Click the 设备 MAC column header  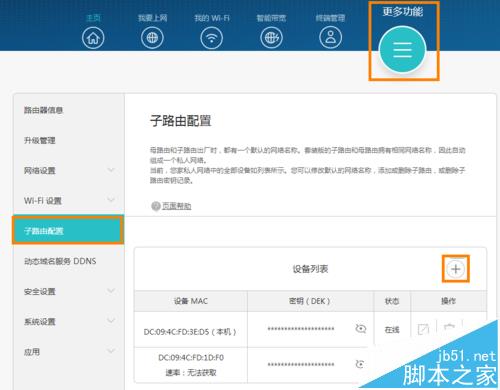pos(191,301)
